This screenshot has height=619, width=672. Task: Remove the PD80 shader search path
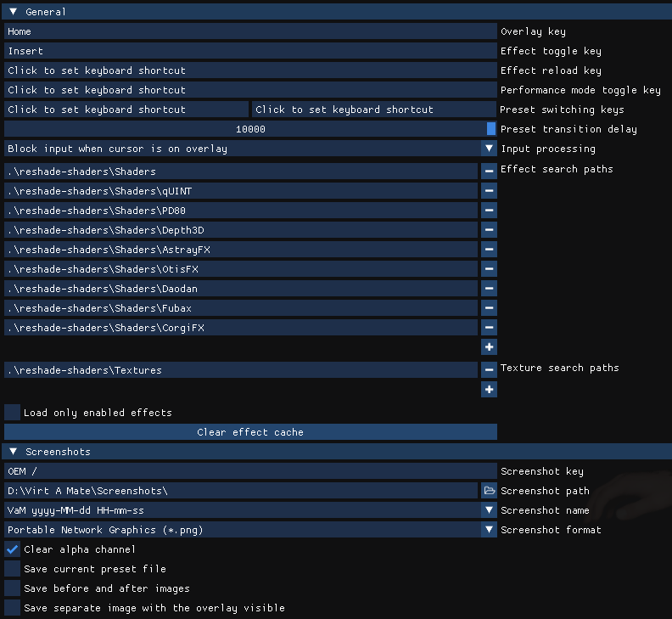(x=489, y=211)
